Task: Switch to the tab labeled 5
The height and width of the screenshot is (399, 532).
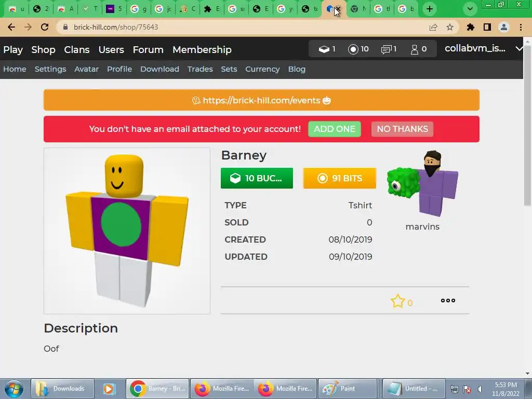Action: click(x=114, y=9)
